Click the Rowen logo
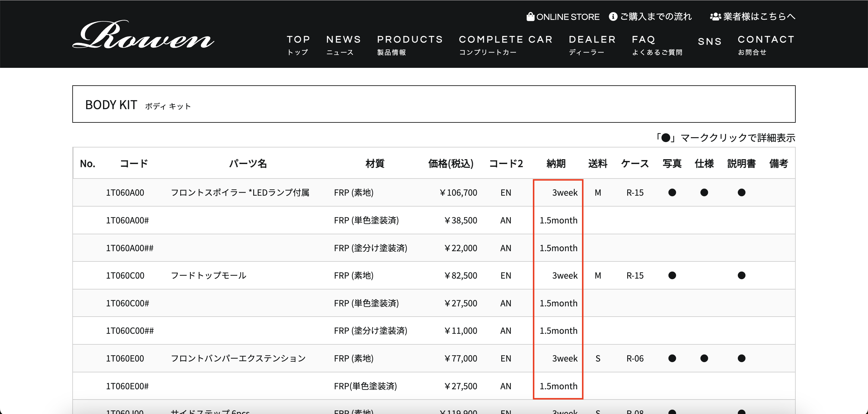 pyautogui.click(x=143, y=34)
